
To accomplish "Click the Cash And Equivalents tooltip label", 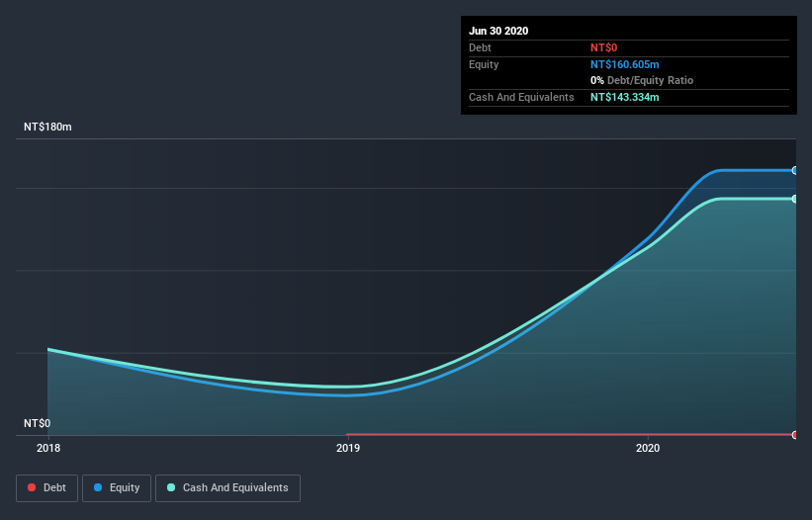I will 521,97.
